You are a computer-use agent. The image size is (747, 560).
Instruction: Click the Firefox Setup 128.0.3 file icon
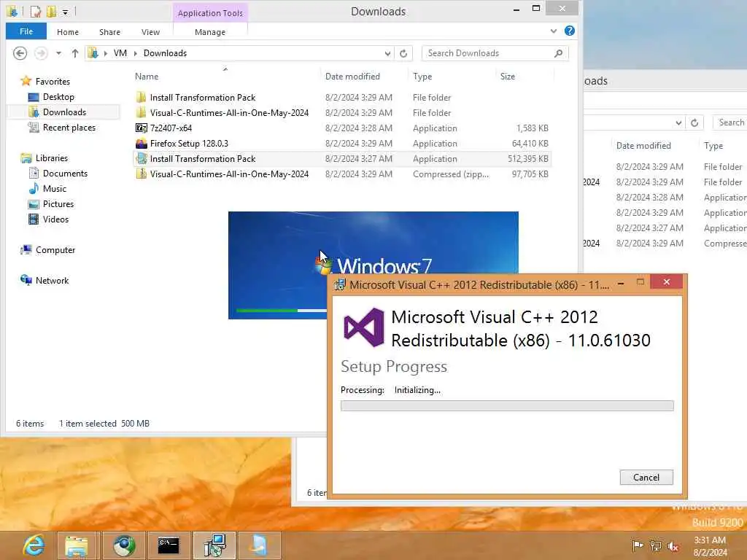[142, 144]
